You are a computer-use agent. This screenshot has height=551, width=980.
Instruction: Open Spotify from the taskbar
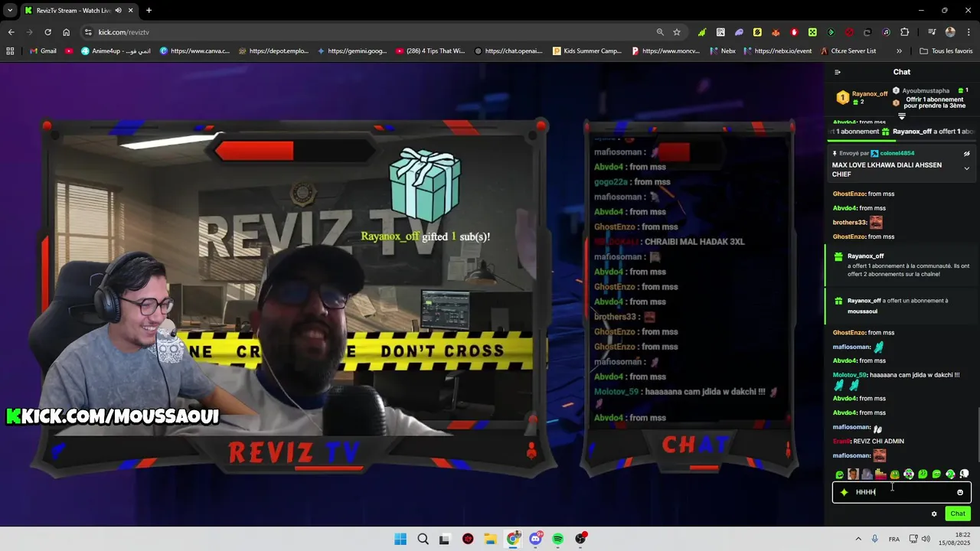coord(558,539)
